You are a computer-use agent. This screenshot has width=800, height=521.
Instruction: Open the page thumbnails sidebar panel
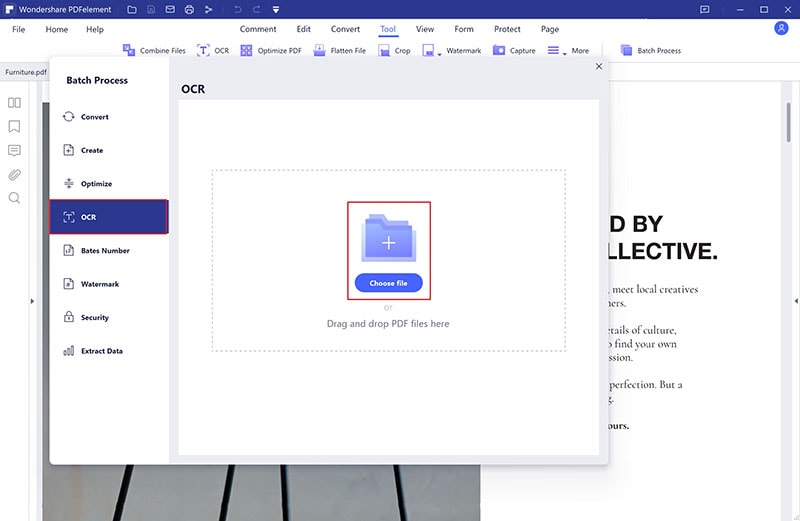pos(14,103)
